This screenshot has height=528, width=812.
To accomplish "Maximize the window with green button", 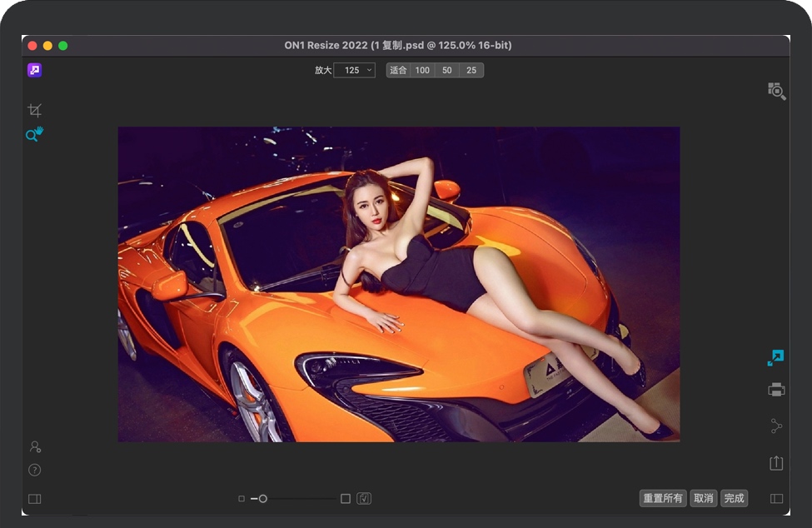I will pyautogui.click(x=63, y=46).
